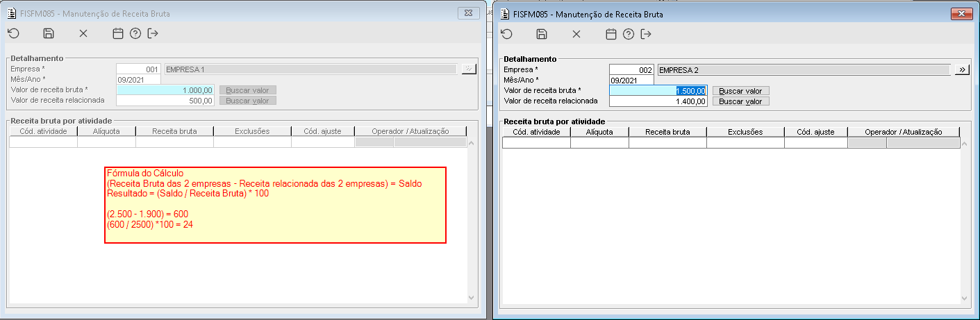Click Buscar valor for receita relacionada, EMPRESA 1

pos(248,101)
